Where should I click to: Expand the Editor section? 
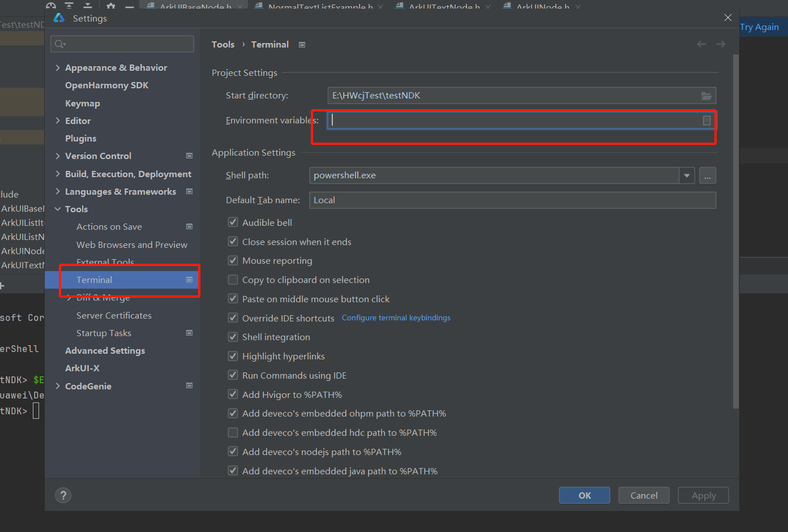tap(58, 121)
